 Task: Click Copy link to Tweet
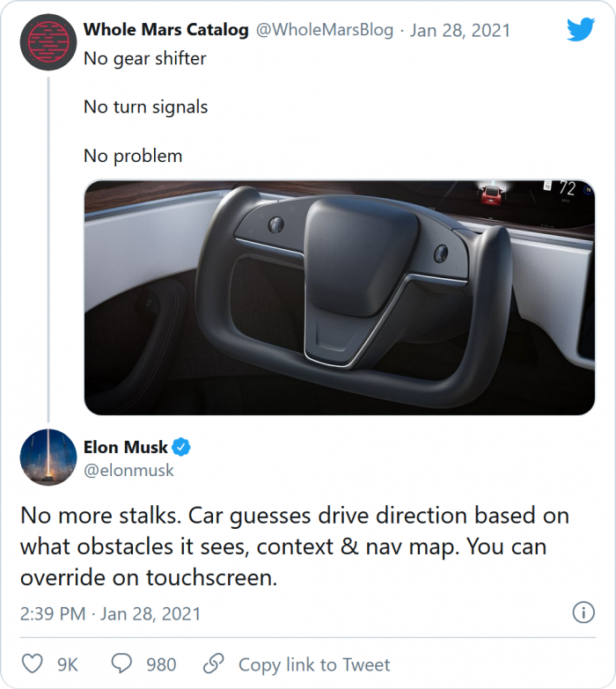[x=314, y=664]
